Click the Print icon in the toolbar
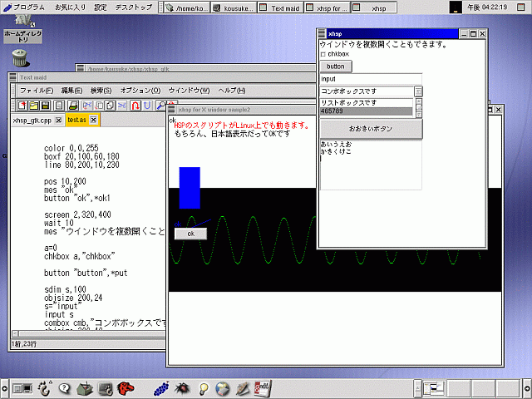Viewport: 532px width, 399px height. click(x=73, y=106)
